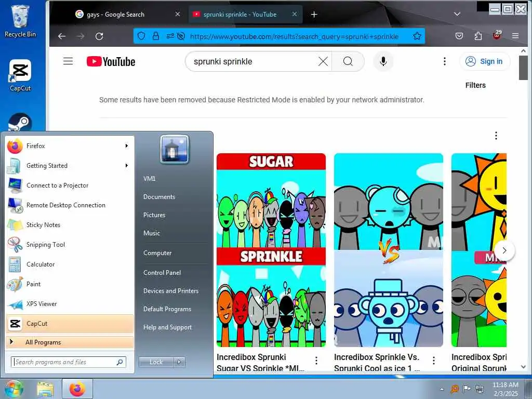Close the gays - Google Search tab
This screenshot has width=532, height=399.
pyautogui.click(x=178, y=14)
